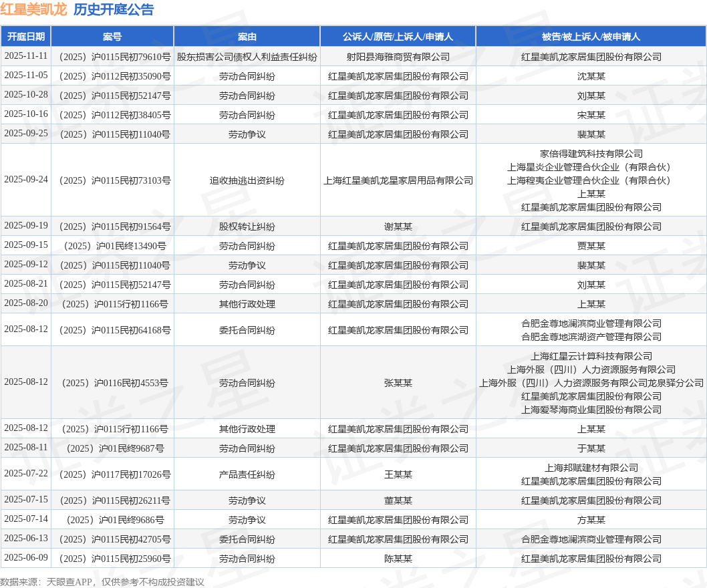Click plaintiff 董某某
707x588 pixels.
(x=398, y=500)
